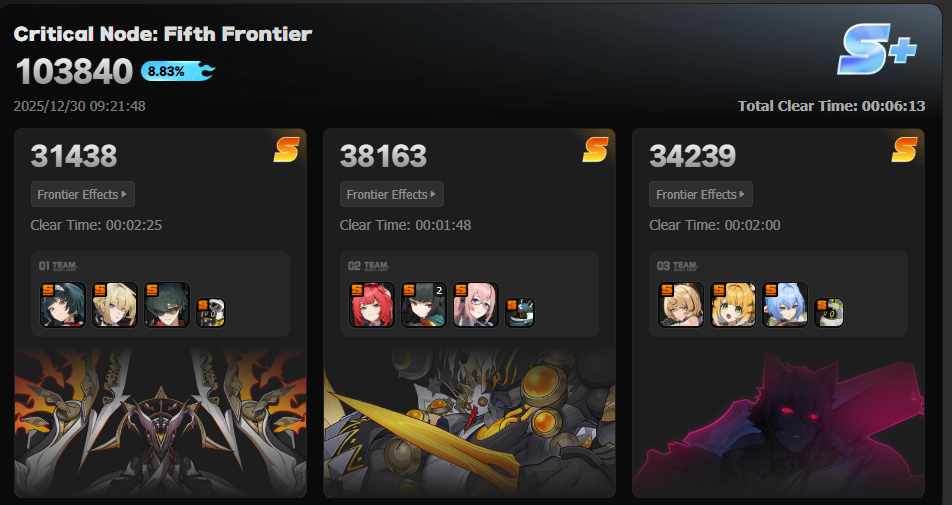Click the Bangboo icon in Team 03
952x505 pixels.
[829, 313]
